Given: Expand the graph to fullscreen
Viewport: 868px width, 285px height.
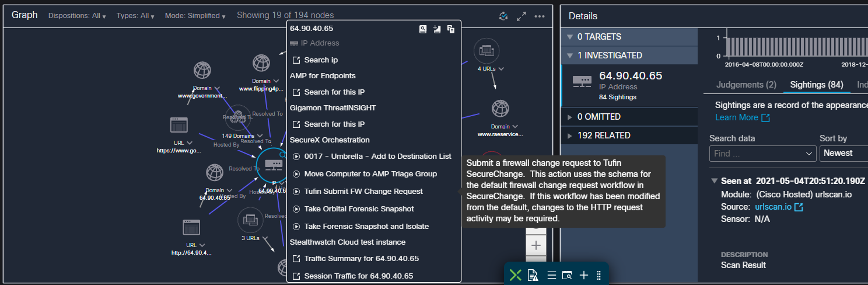Looking at the screenshot, I should [521, 16].
